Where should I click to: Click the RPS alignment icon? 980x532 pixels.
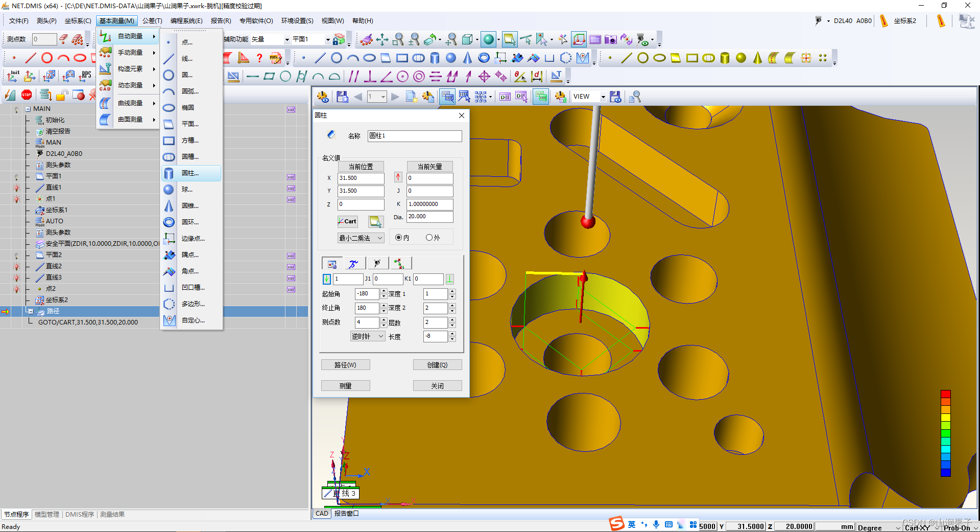tap(85, 76)
